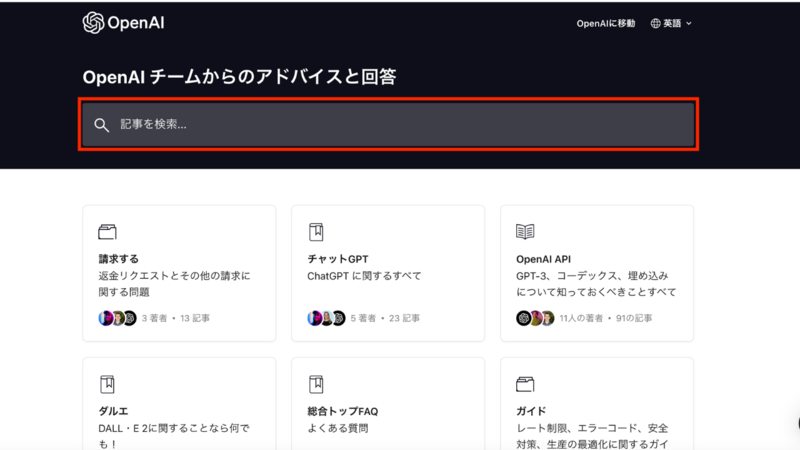Click the レート制限、エラーコード description text
800x450 pixels.
[x=592, y=436]
